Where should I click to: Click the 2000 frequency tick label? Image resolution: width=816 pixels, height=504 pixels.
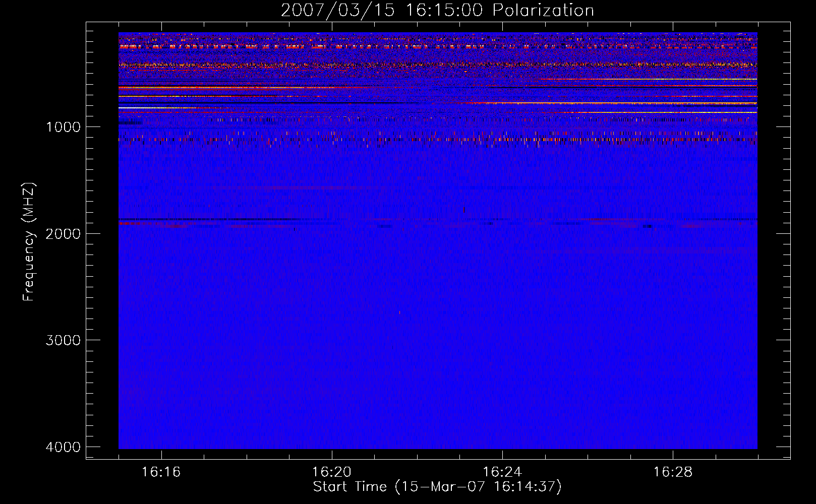coord(63,234)
